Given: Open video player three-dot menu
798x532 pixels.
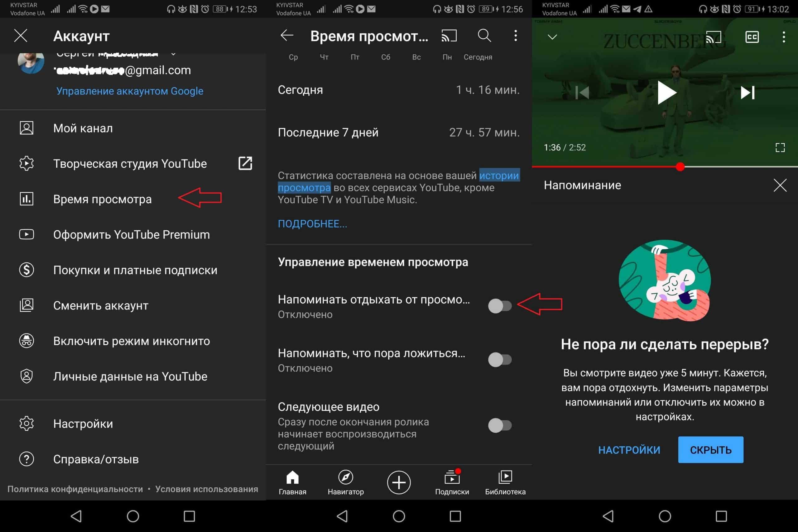Looking at the screenshot, I should pyautogui.click(x=784, y=37).
